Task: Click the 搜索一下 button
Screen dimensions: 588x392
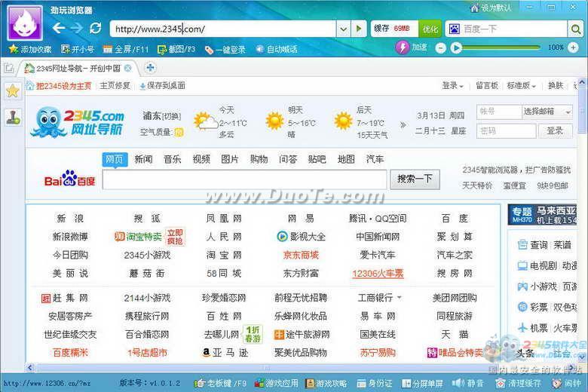Action: pos(415,179)
